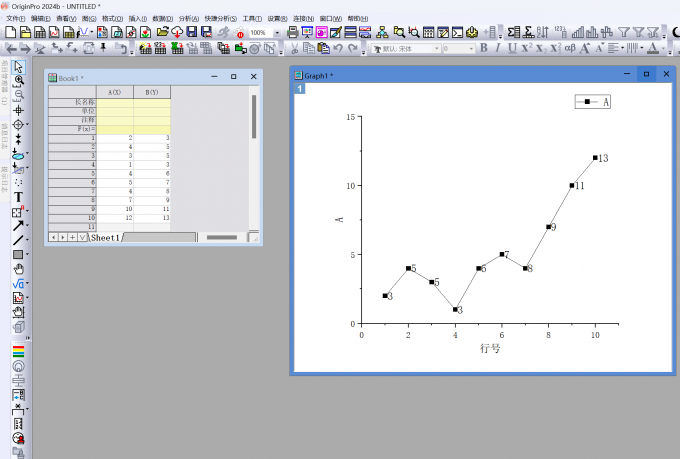Click the Book1 vertical scrollbar
The height and width of the screenshot is (459, 680).
tap(254, 158)
